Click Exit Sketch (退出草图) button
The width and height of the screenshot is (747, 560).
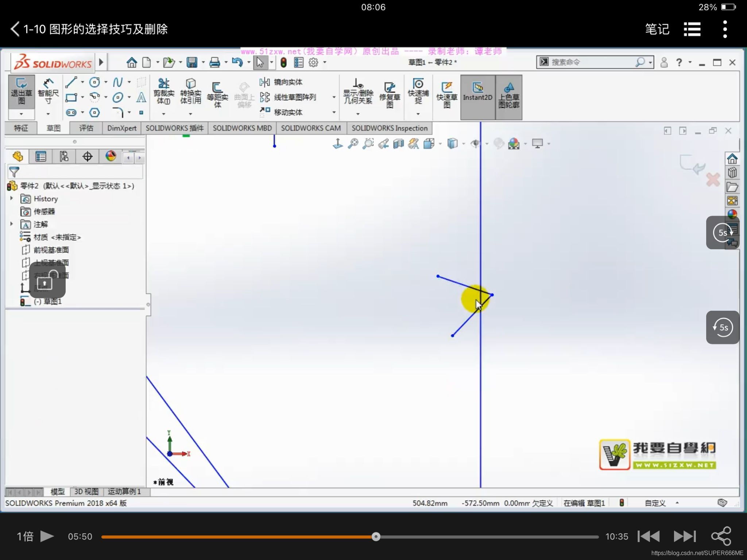[21, 92]
